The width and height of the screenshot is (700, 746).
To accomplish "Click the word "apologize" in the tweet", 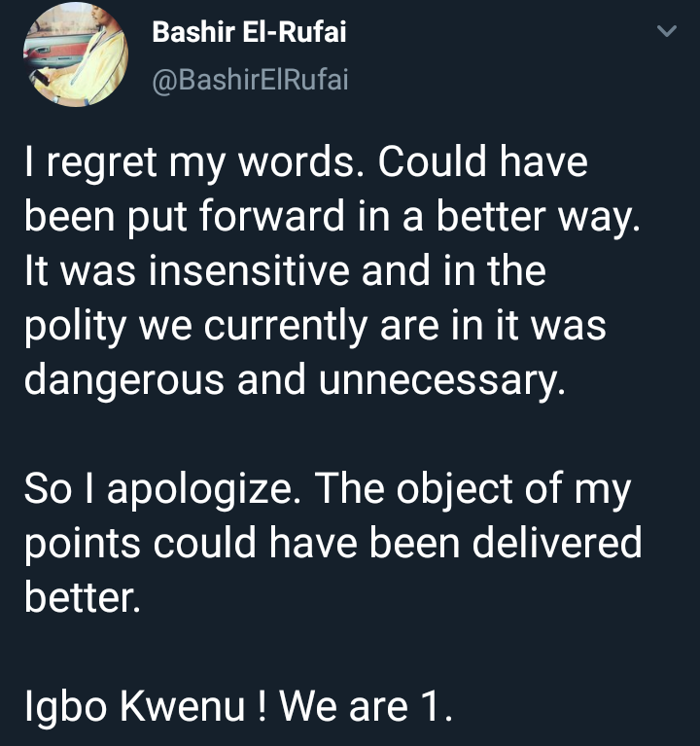I will 200,489.
